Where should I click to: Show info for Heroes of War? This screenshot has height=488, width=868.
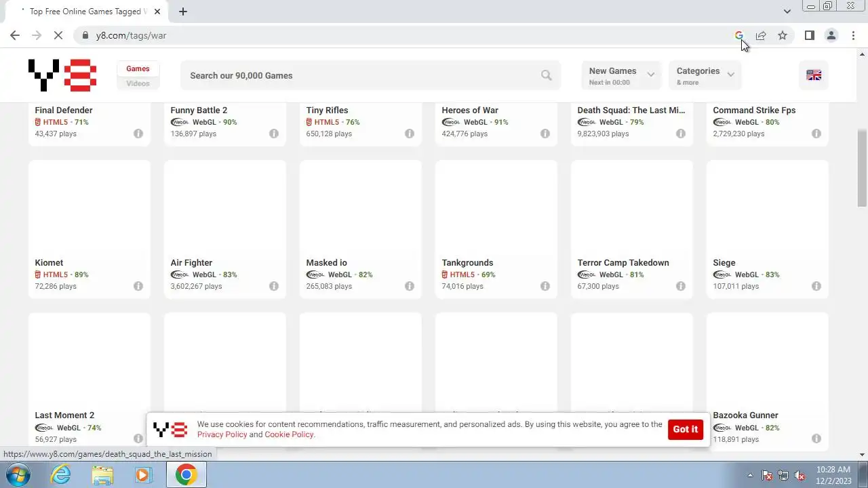coord(545,134)
